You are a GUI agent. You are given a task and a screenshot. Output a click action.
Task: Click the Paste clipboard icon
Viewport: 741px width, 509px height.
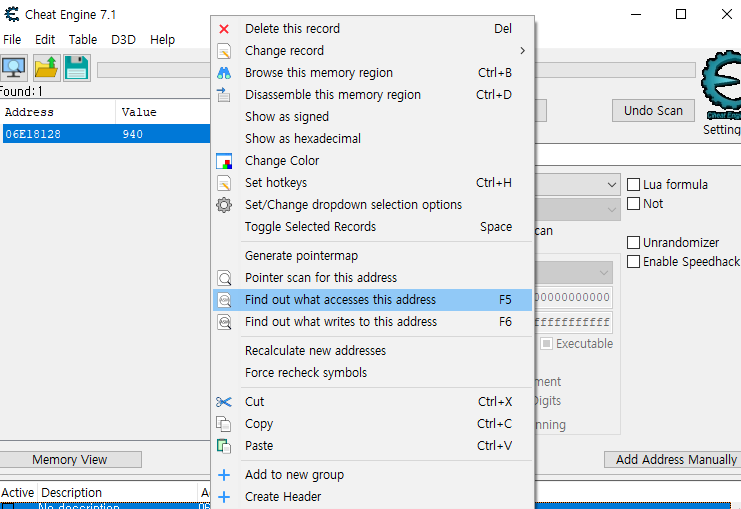(x=224, y=446)
